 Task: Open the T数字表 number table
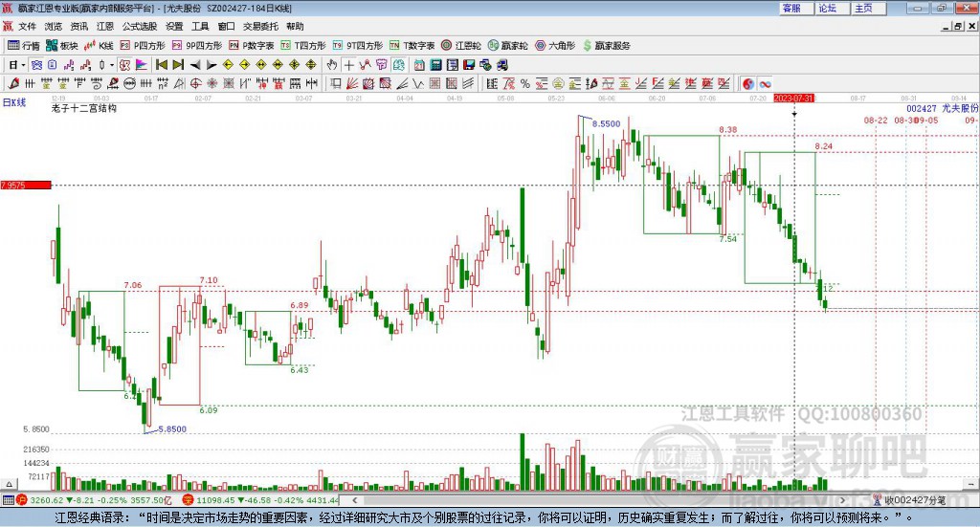412,46
